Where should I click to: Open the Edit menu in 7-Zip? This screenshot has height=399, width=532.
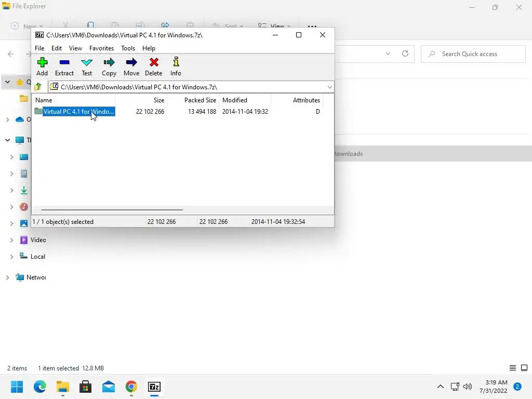click(56, 48)
